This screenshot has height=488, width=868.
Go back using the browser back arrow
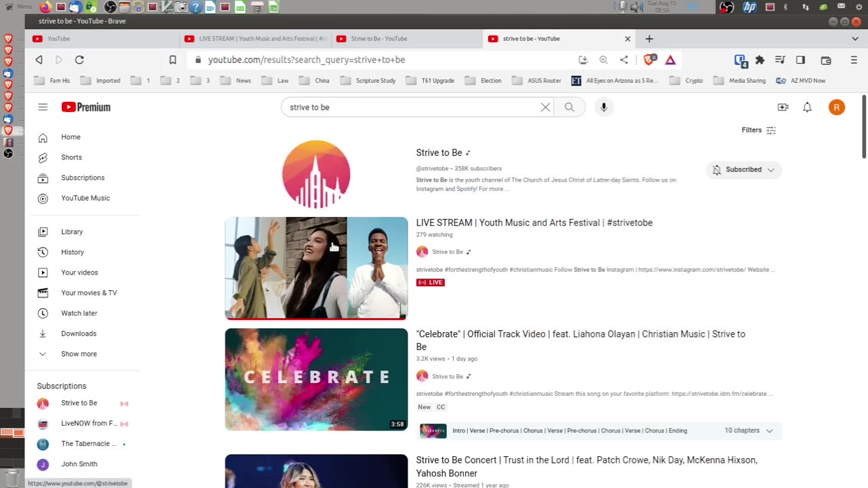pos(39,60)
